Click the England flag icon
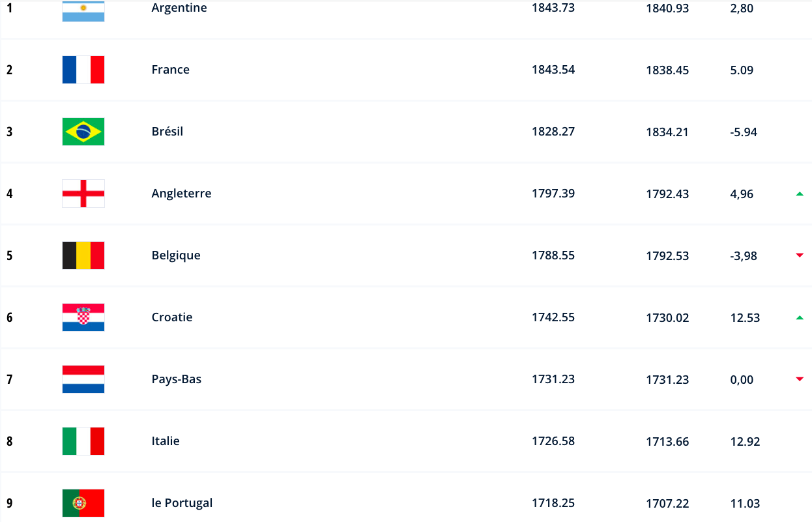Viewport: 812px width, 522px height. (x=83, y=194)
